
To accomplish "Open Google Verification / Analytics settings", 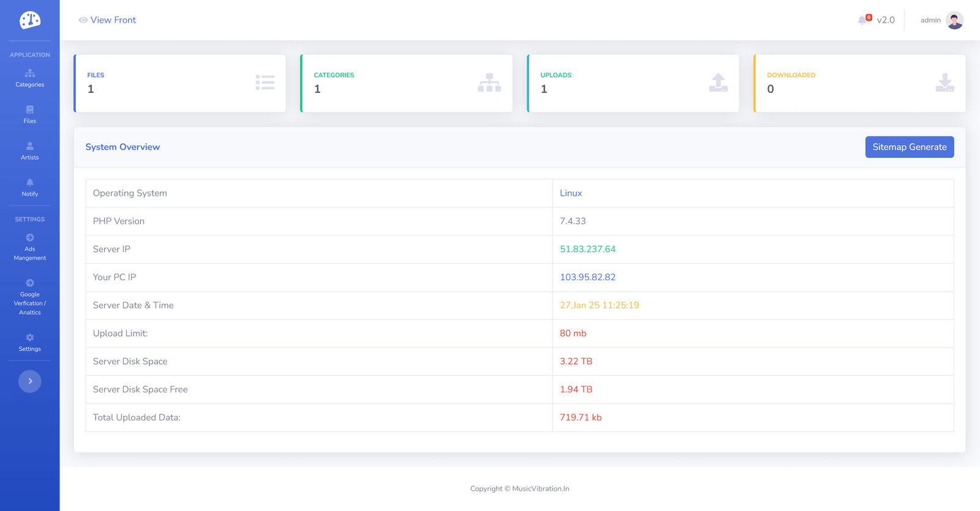I will [x=29, y=297].
